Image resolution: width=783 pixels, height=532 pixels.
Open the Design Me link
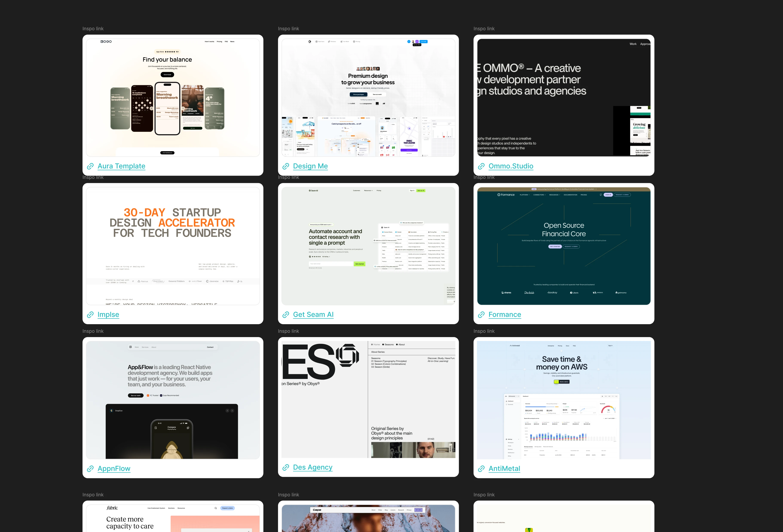310,166
